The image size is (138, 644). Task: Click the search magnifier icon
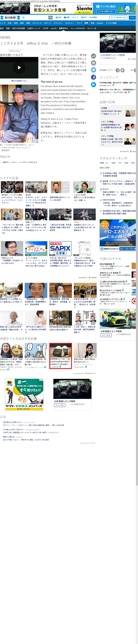click(24, 17)
